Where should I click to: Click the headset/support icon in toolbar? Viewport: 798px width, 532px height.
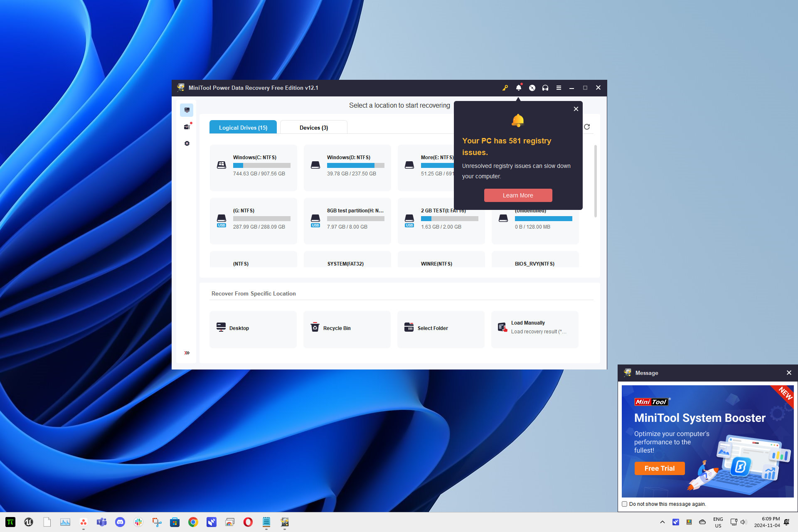(x=545, y=88)
